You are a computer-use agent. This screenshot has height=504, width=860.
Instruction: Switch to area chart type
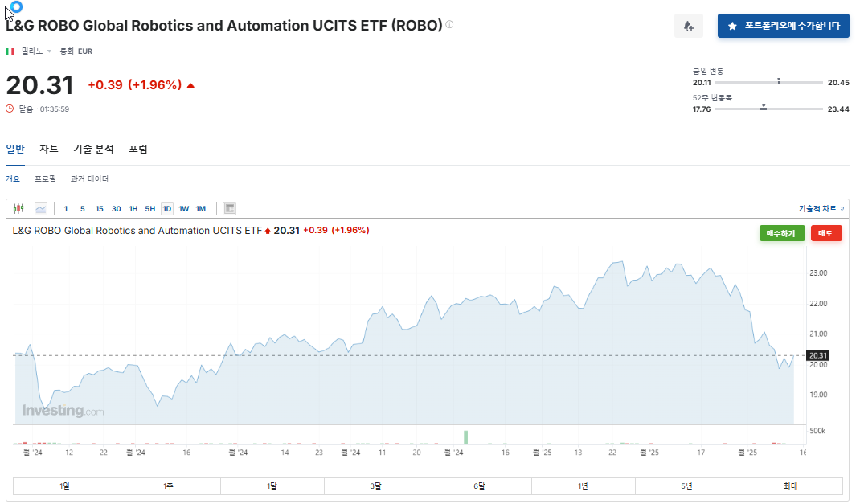40,208
